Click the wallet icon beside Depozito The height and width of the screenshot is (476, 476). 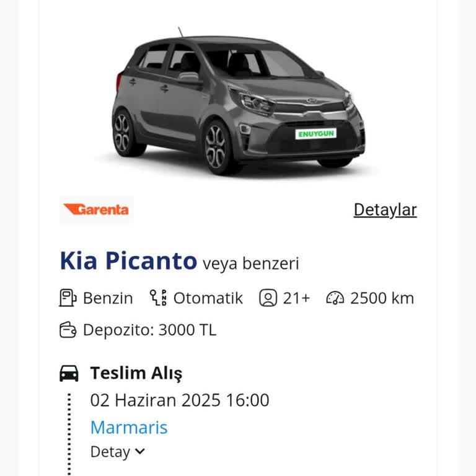(x=68, y=330)
